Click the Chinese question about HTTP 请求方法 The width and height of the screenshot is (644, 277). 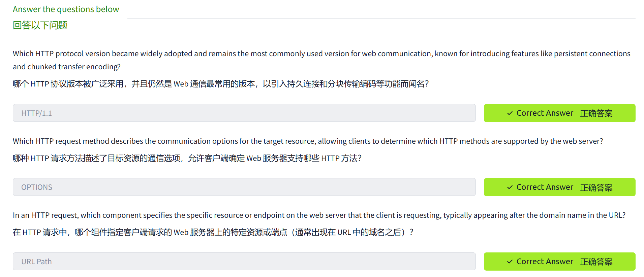[x=187, y=158]
